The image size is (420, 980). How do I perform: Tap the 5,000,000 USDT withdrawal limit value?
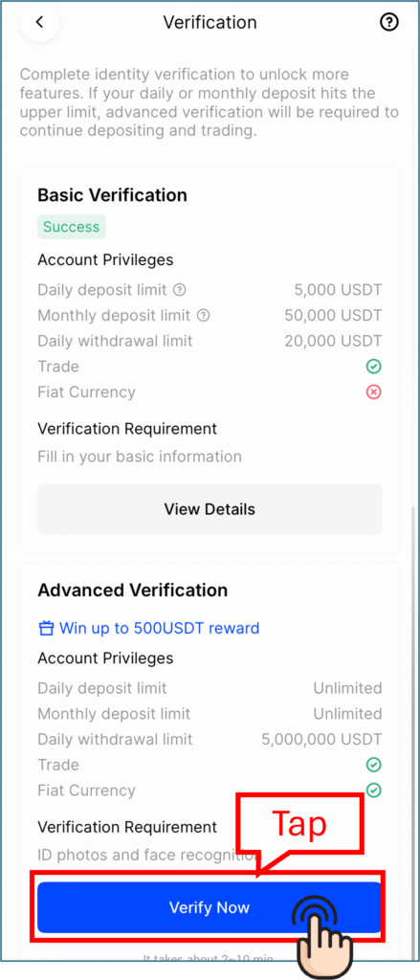(x=321, y=740)
